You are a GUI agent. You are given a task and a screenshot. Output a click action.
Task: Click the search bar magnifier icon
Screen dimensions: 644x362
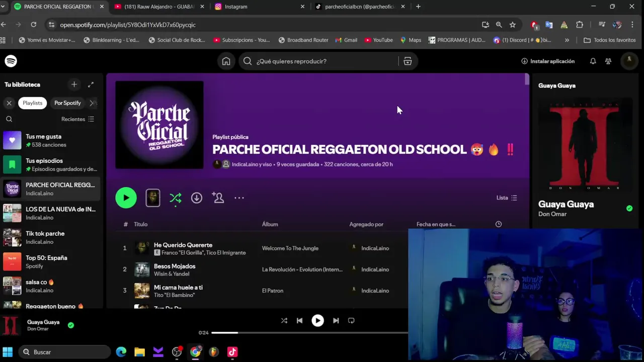248,61
